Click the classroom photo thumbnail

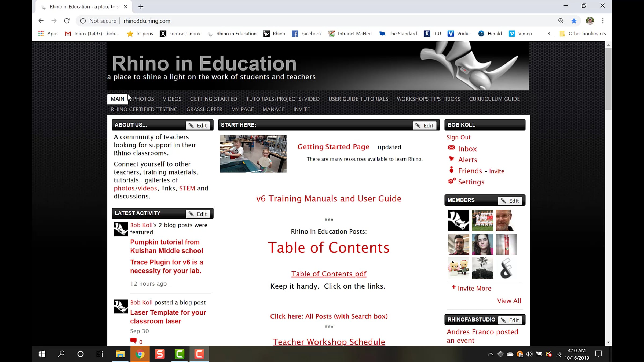pos(253,154)
